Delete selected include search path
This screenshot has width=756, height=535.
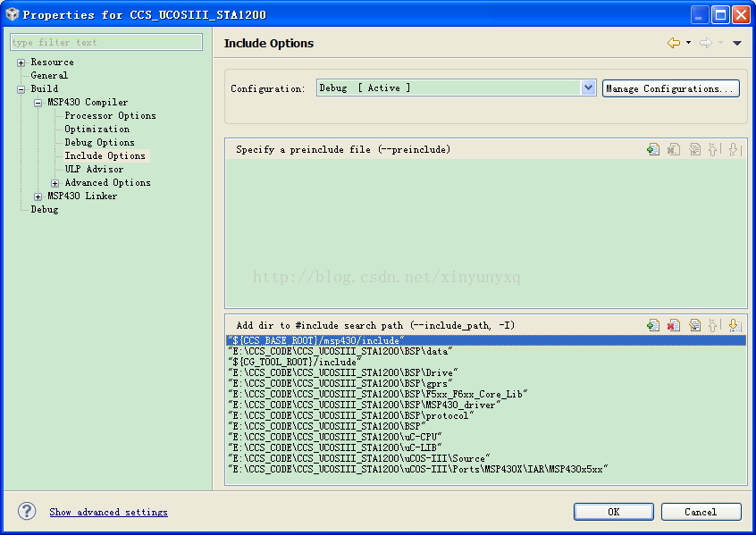point(674,325)
